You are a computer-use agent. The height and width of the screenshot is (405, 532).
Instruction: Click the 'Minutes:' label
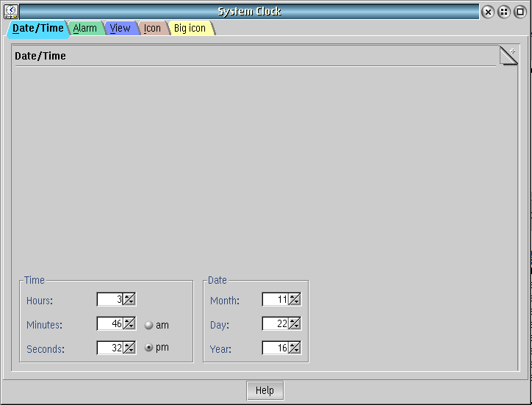tap(44, 325)
